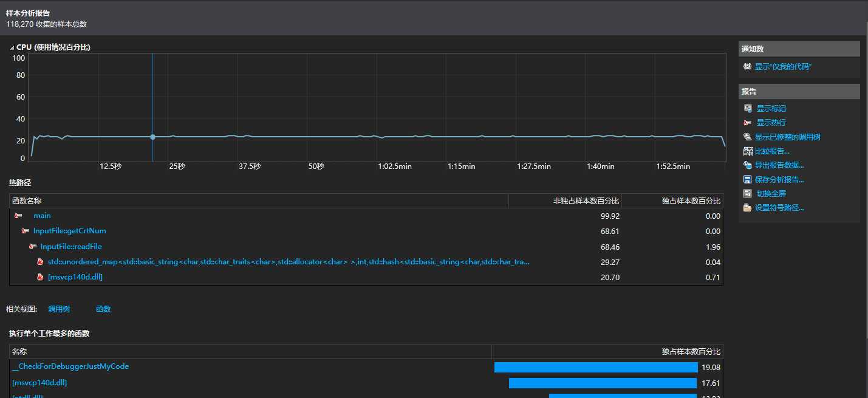Click the 切换全屏 link
The height and width of the screenshot is (398, 868).
[x=771, y=194]
